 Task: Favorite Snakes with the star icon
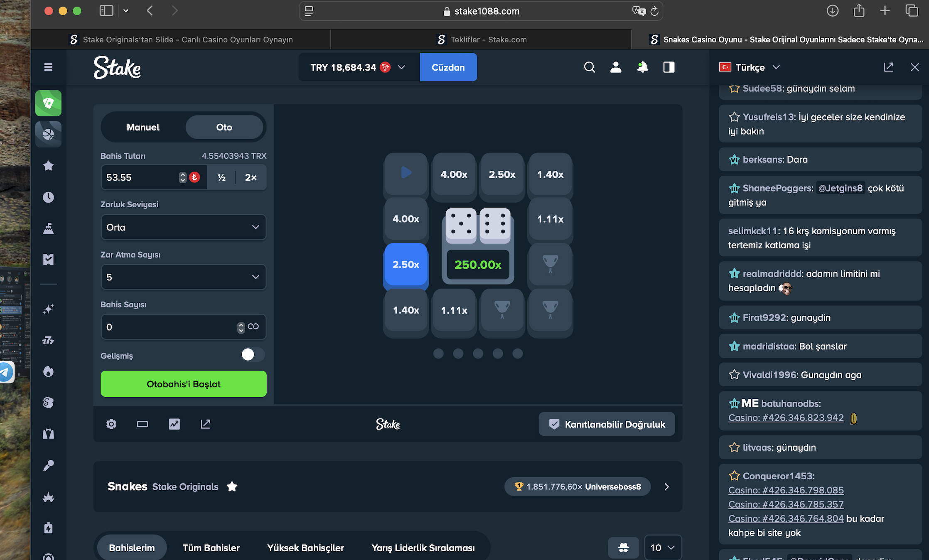pos(232,486)
